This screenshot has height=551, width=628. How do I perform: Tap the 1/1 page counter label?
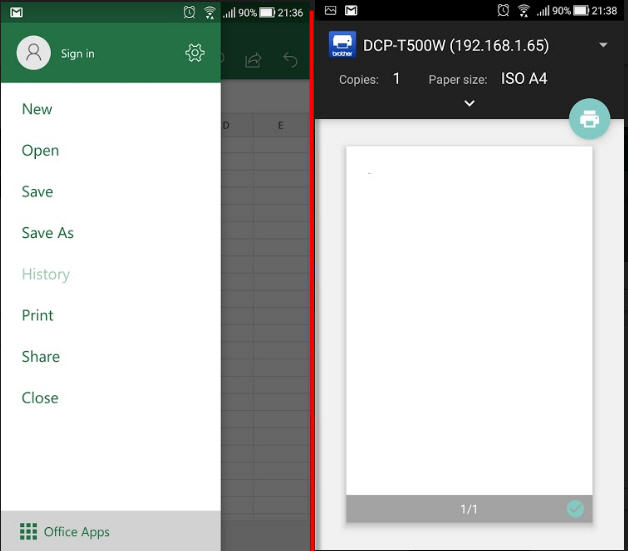pos(469,509)
